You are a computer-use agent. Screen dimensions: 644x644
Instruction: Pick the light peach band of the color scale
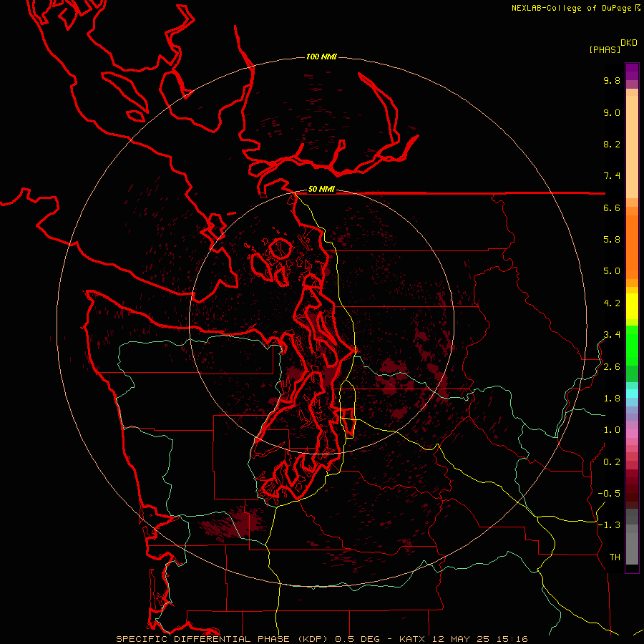tap(632, 147)
